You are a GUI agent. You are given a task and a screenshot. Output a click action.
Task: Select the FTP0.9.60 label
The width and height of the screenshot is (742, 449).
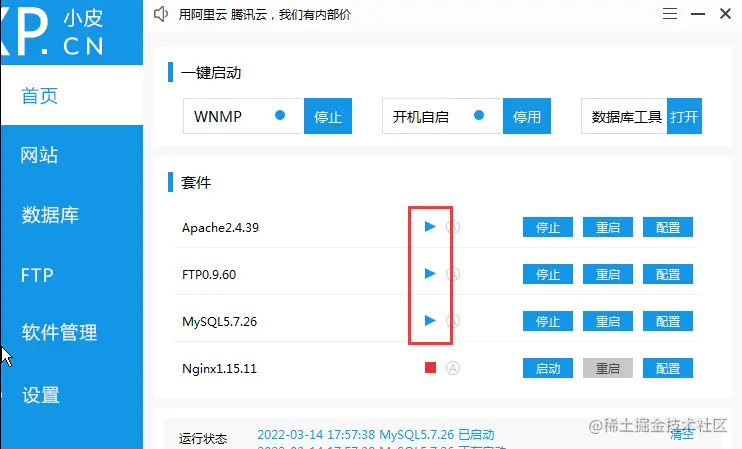[x=209, y=274]
